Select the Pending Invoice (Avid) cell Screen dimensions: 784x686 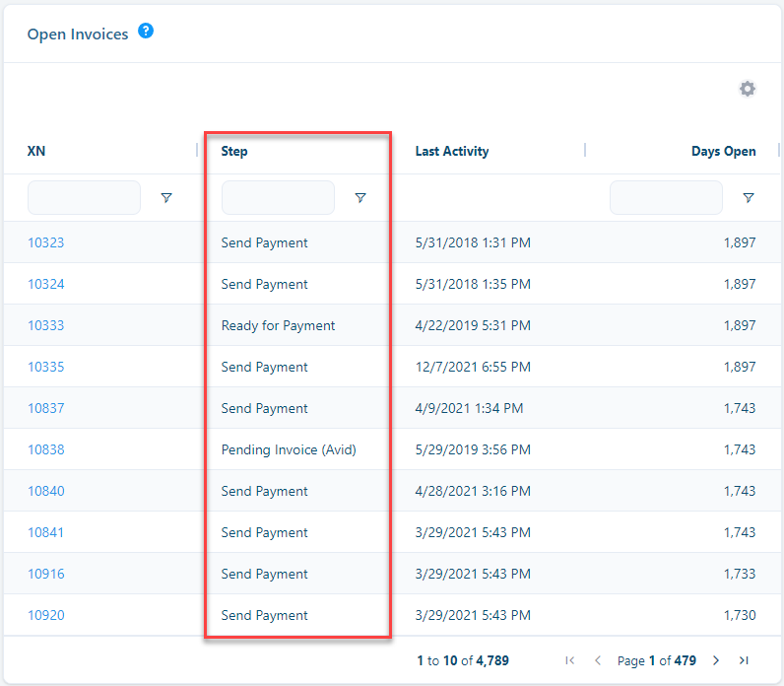tap(289, 449)
